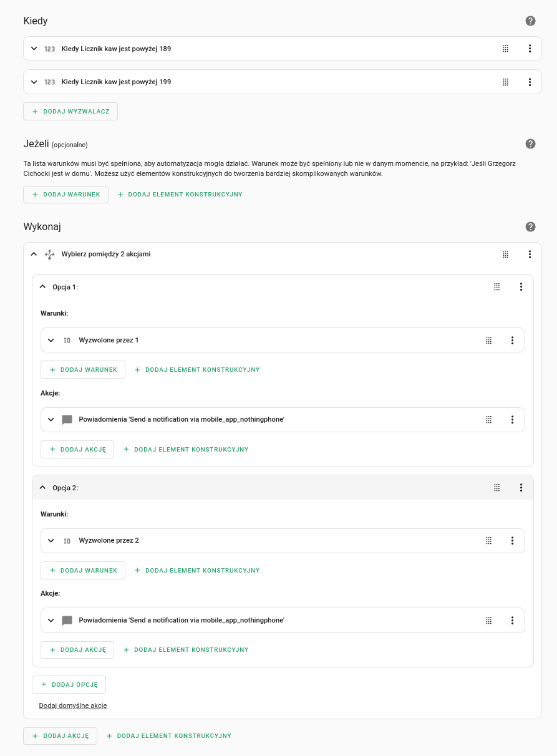Expand condition 'Wyzwolone przez 2'

tap(51, 541)
